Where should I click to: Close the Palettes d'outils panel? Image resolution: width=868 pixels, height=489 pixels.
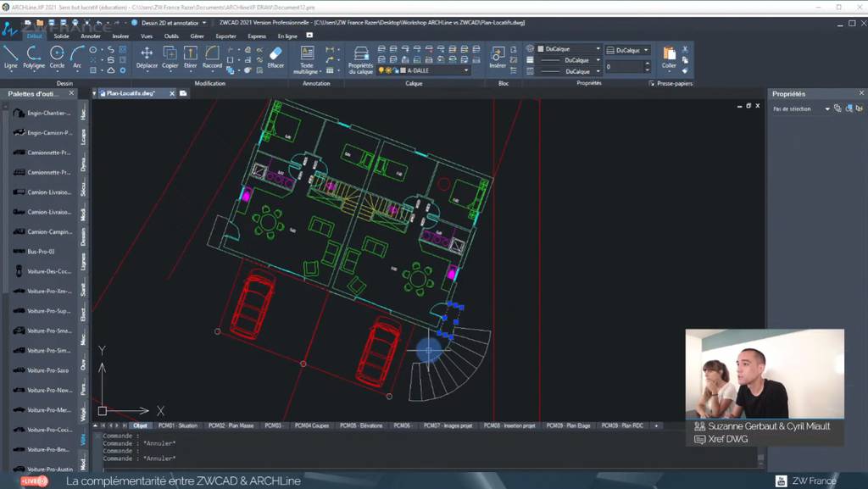71,93
